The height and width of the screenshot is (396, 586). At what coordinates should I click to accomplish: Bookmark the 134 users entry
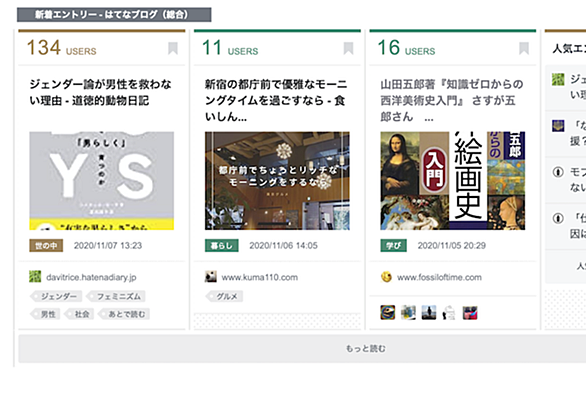(173, 49)
